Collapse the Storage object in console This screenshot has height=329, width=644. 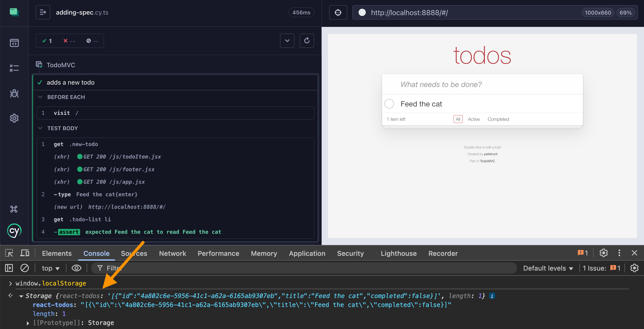click(21, 296)
